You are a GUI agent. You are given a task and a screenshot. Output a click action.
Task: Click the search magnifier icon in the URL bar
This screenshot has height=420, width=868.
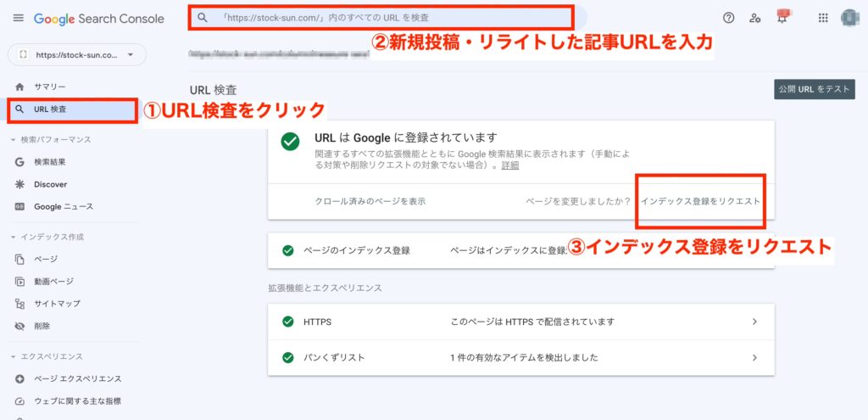(x=203, y=18)
